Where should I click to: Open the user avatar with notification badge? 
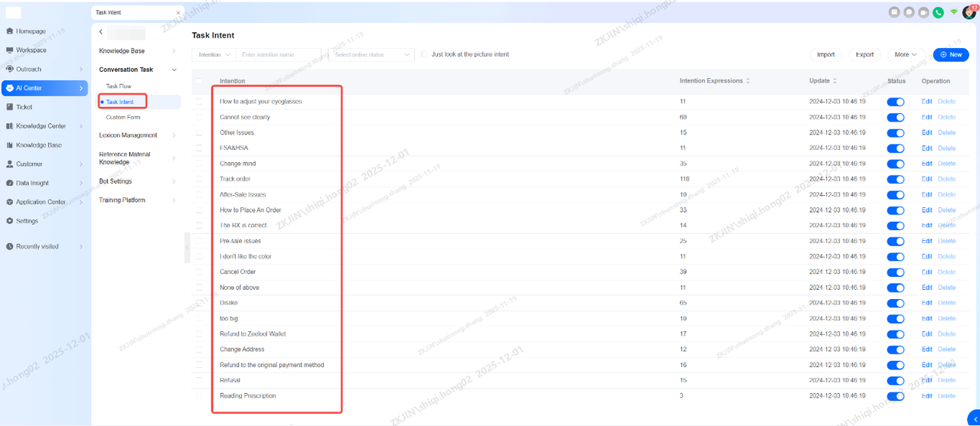tap(969, 12)
